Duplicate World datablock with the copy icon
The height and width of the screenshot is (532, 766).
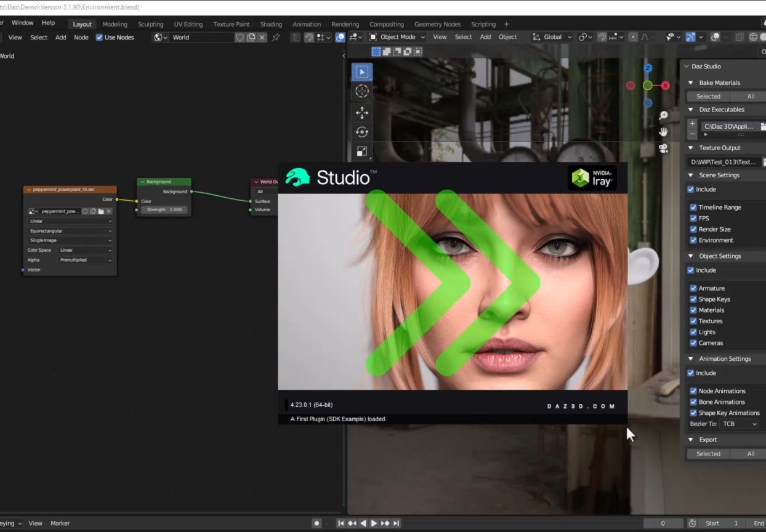251,38
